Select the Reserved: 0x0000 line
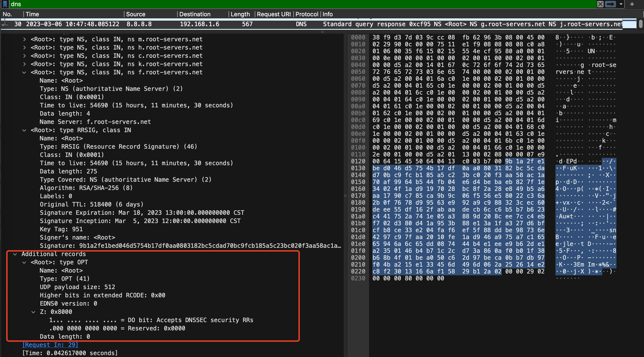The width and height of the screenshot is (644, 357). pos(117,328)
